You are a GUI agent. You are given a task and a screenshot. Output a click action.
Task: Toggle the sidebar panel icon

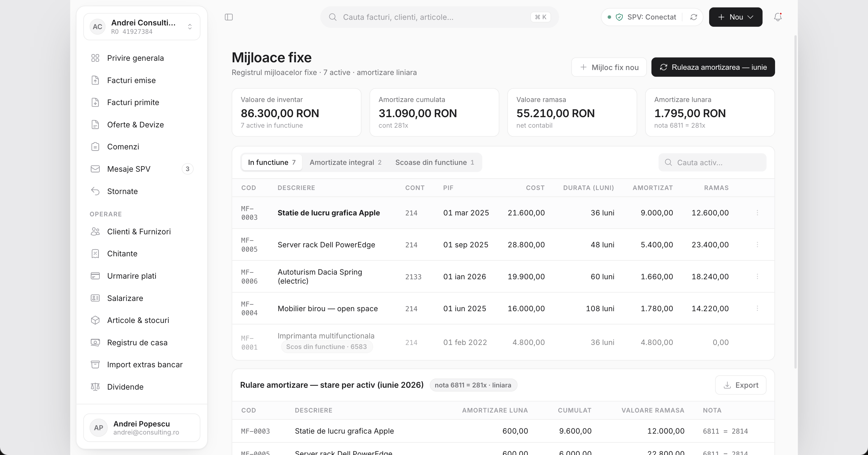(229, 17)
